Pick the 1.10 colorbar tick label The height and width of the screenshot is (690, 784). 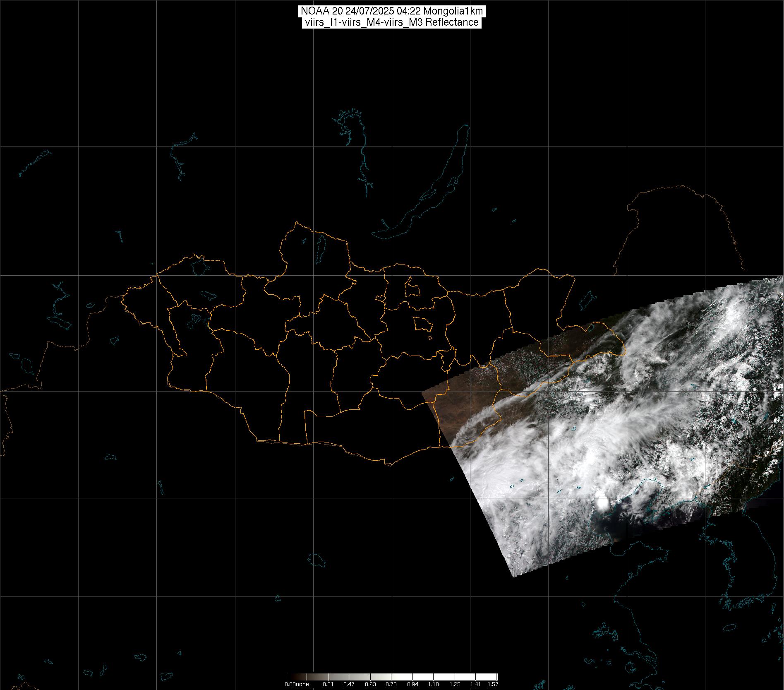pyautogui.click(x=433, y=684)
